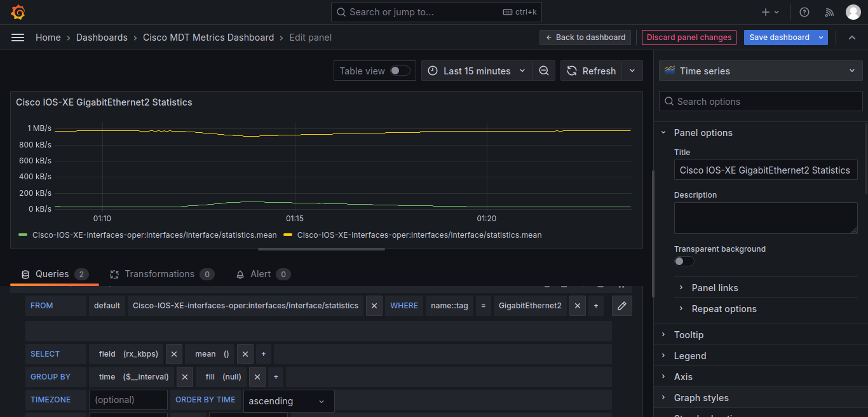
Task: Open the help question mark icon
Action: click(x=804, y=12)
